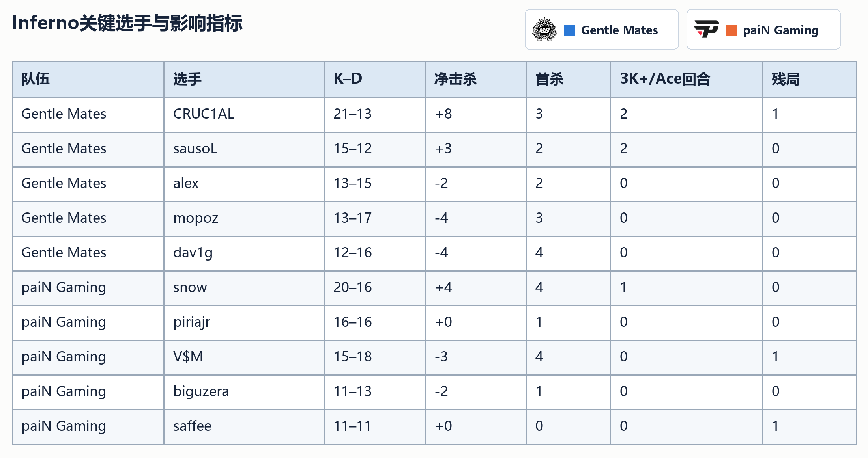868x458 pixels.
Task: Toggle the Gentle Mates legend entry
Action: click(x=602, y=30)
